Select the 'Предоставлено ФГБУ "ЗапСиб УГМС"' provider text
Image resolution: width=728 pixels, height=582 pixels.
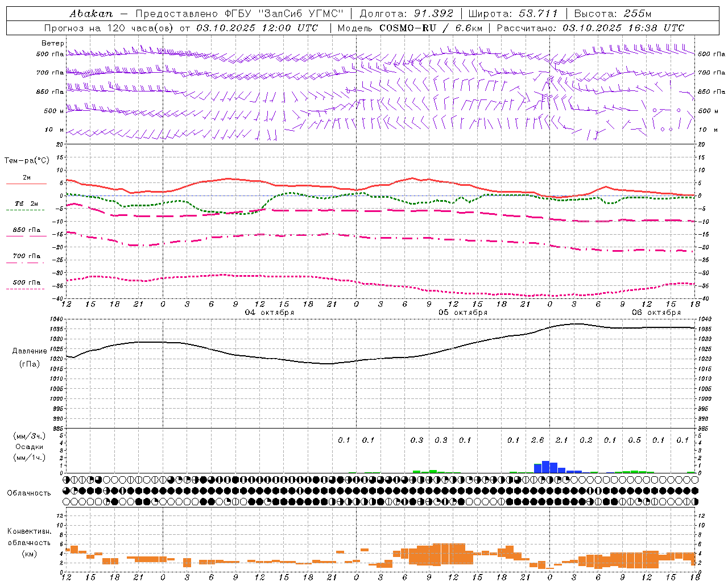click(x=239, y=14)
